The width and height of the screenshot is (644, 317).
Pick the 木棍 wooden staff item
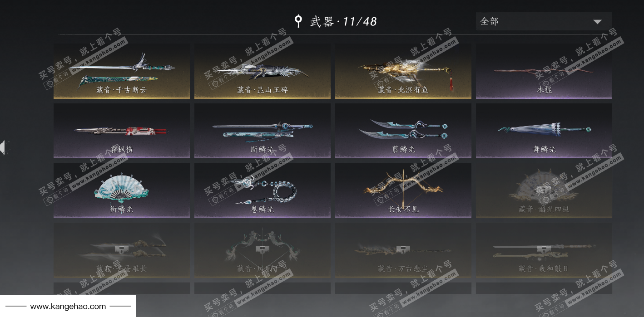click(544, 71)
